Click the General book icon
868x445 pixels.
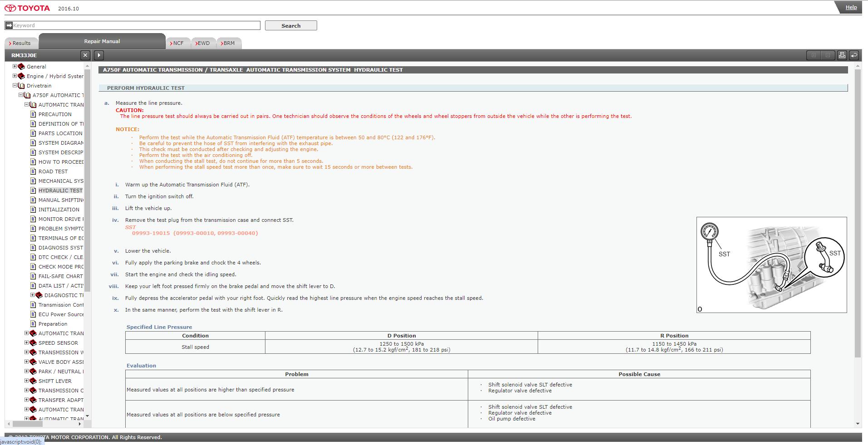point(21,67)
